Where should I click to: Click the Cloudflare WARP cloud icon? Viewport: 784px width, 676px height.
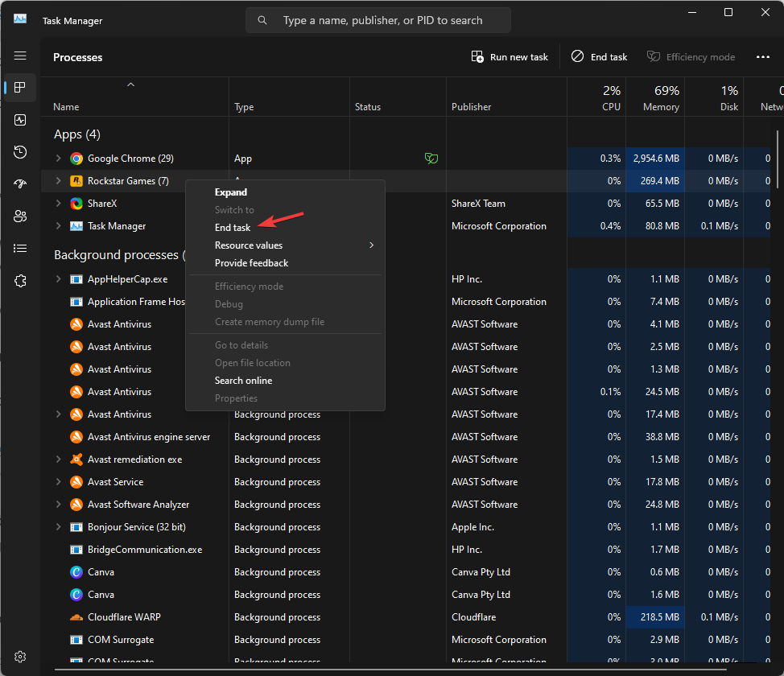pyautogui.click(x=76, y=617)
